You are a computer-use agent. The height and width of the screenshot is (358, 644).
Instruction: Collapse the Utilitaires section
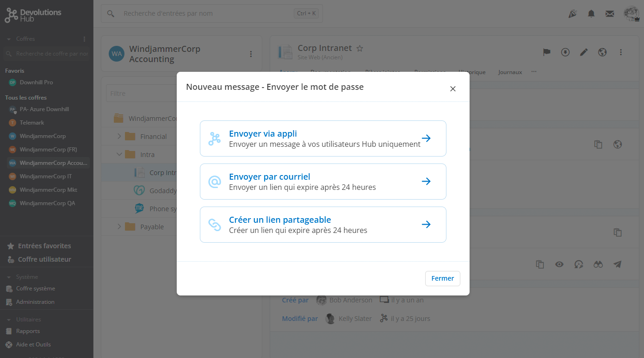(9, 320)
